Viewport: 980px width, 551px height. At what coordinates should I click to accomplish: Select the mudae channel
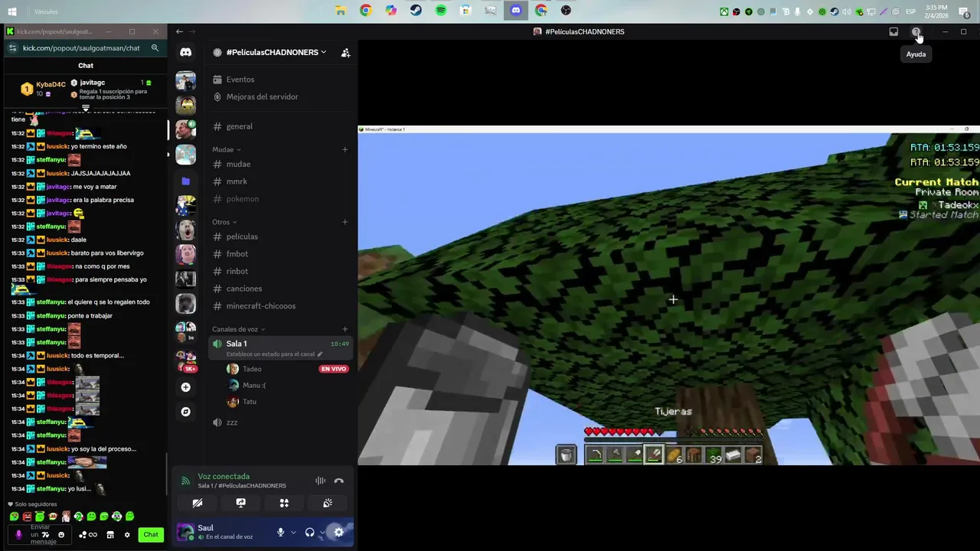(x=280, y=164)
